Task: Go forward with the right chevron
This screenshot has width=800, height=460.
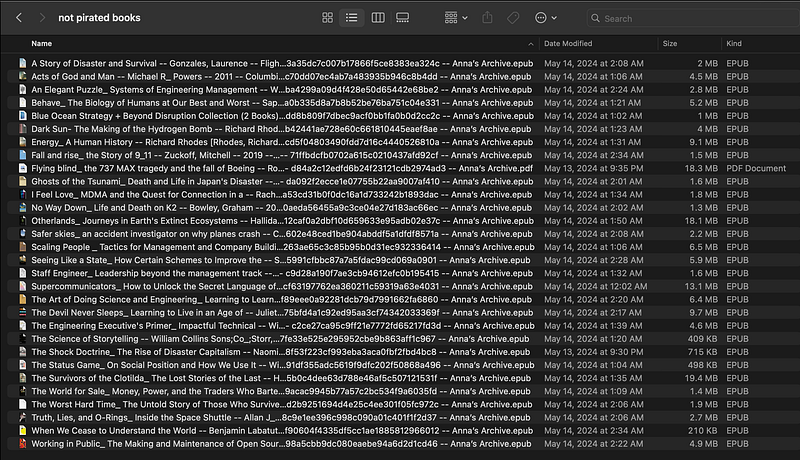Action: 42,18
